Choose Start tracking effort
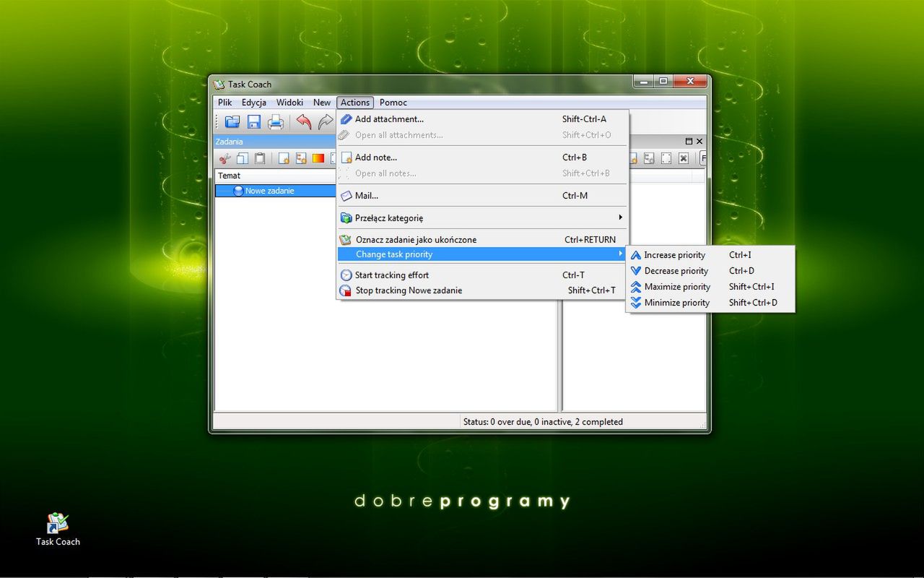Viewport: 924px width, 578px height. point(483,275)
